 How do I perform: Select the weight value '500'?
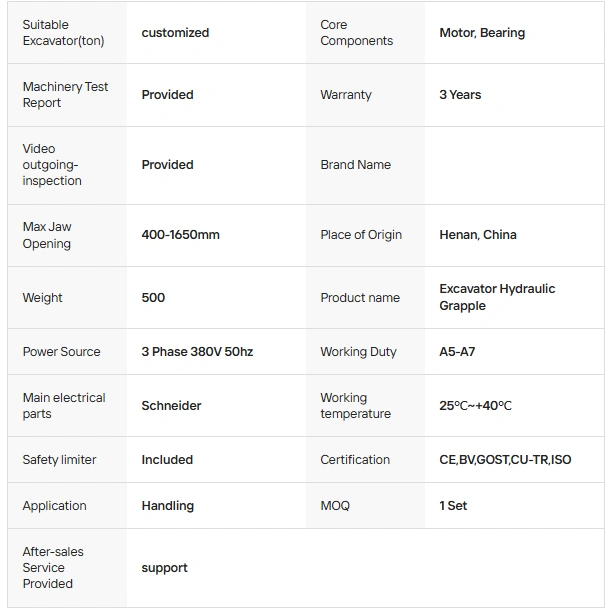coord(153,298)
